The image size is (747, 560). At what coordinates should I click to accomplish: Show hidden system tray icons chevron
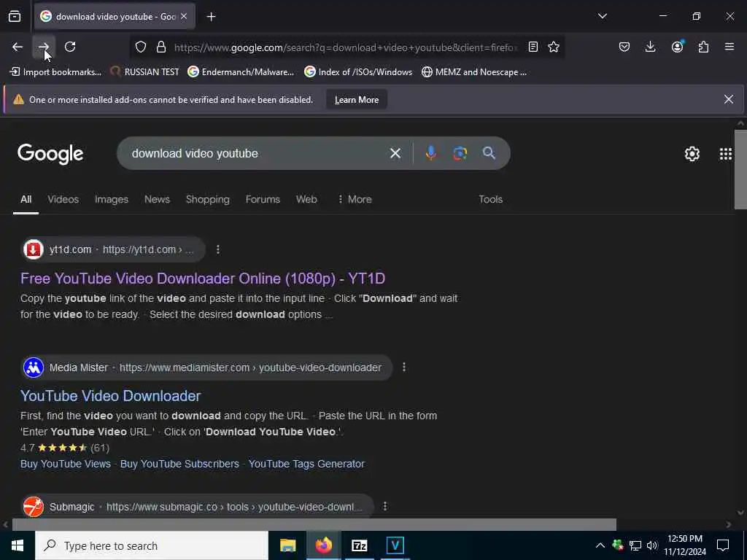(600, 545)
